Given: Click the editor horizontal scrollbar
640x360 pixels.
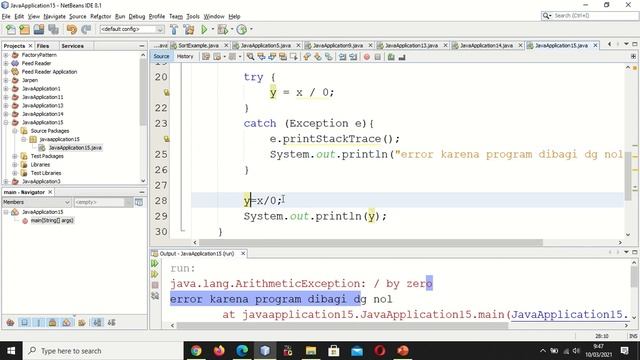Looking at the screenshot, I should click(x=371, y=242).
